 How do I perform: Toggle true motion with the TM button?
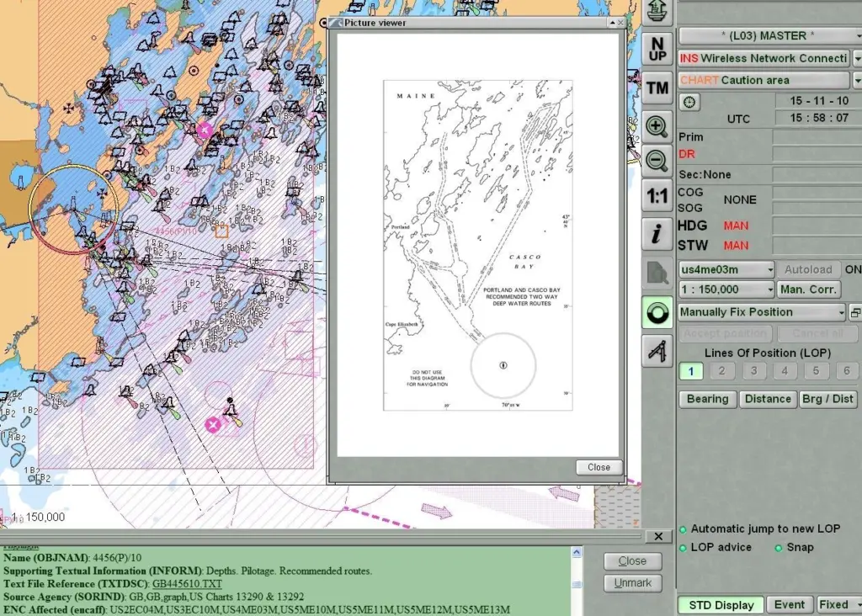point(657,88)
